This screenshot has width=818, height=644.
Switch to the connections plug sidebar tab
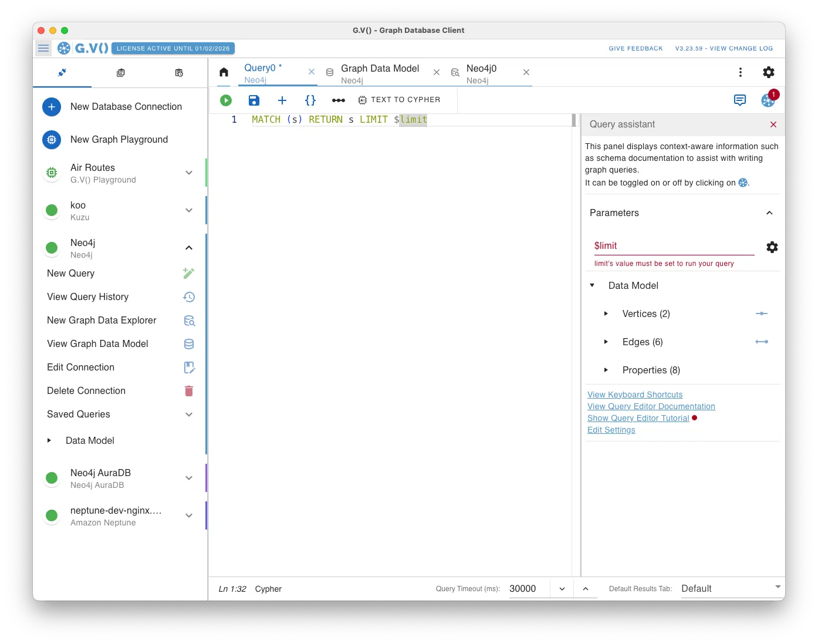[62, 73]
